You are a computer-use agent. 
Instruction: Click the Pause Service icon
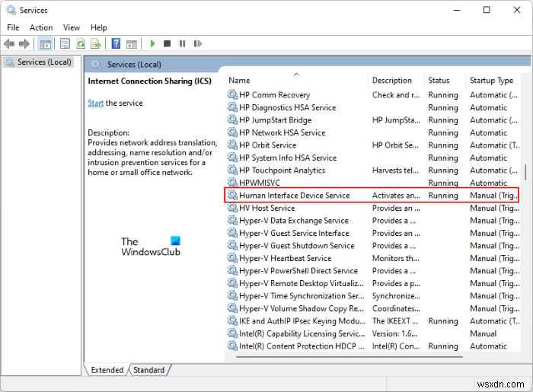pyautogui.click(x=182, y=43)
